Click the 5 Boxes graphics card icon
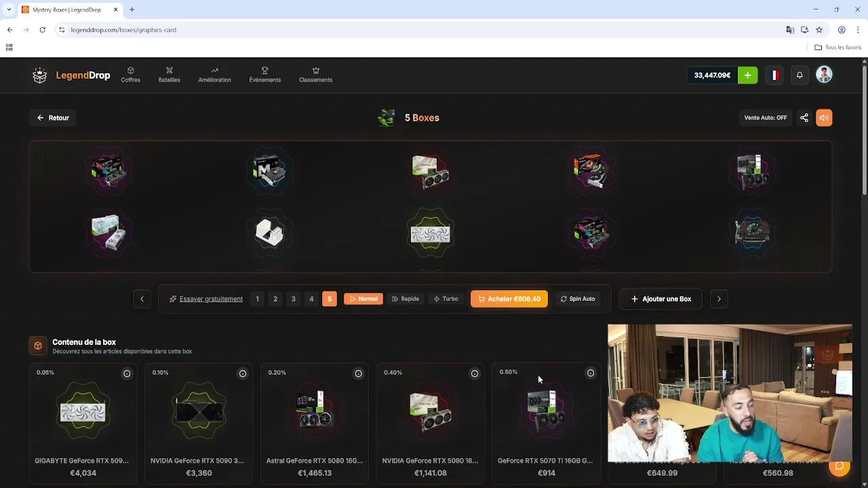 coord(387,118)
